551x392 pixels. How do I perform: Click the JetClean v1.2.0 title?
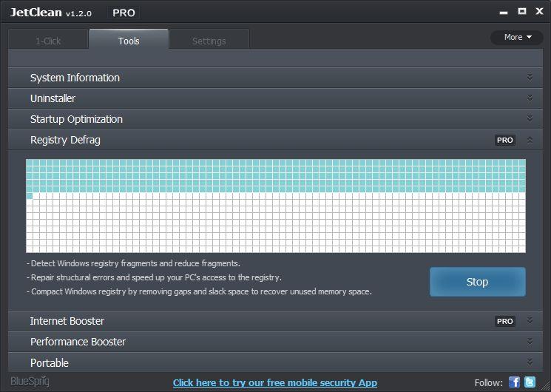pyautogui.click(x=51, y=13)
